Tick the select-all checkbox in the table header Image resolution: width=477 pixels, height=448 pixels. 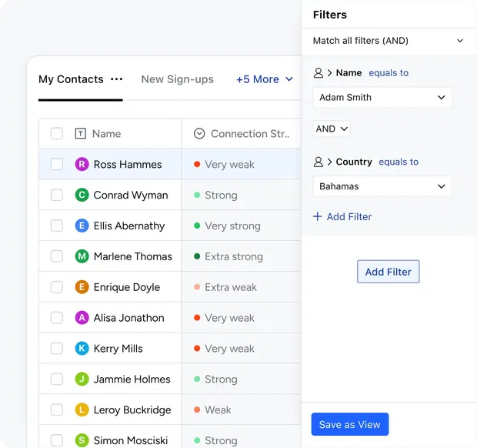pos(57,134)
